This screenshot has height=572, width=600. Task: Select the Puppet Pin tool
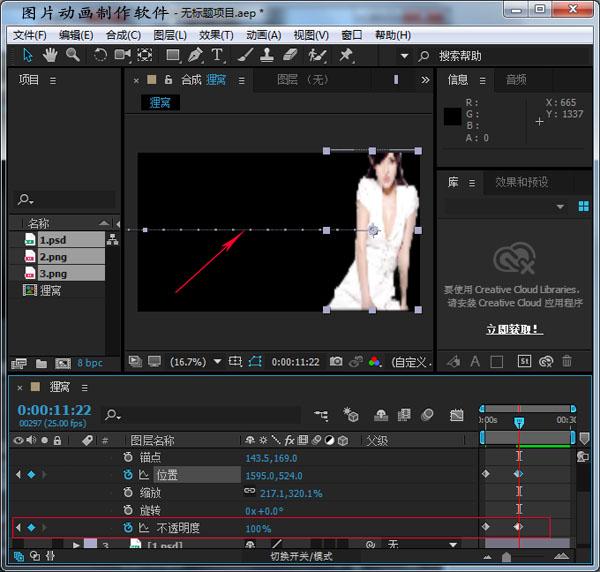[346, 55]
